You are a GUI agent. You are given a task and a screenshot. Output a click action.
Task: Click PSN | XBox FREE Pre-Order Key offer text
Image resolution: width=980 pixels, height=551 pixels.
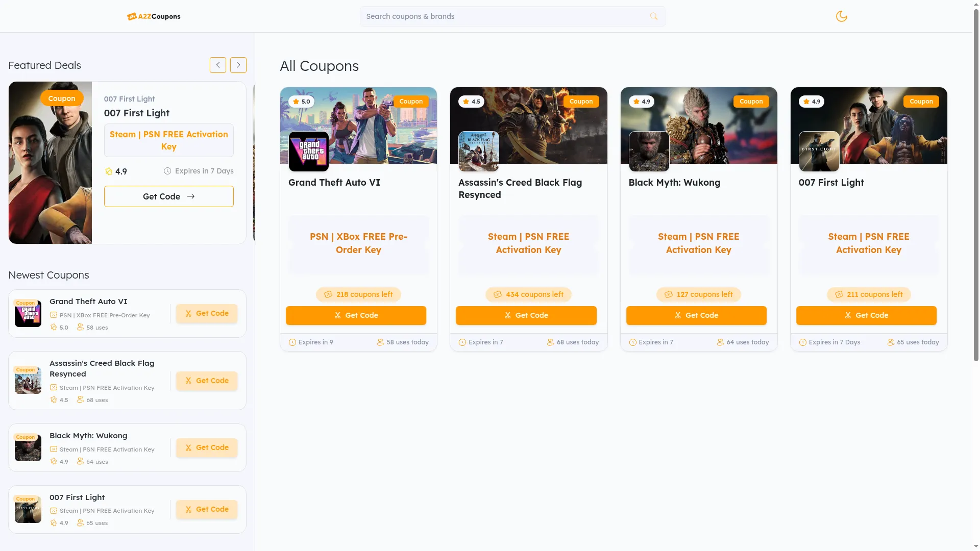(x=358, y=243)
